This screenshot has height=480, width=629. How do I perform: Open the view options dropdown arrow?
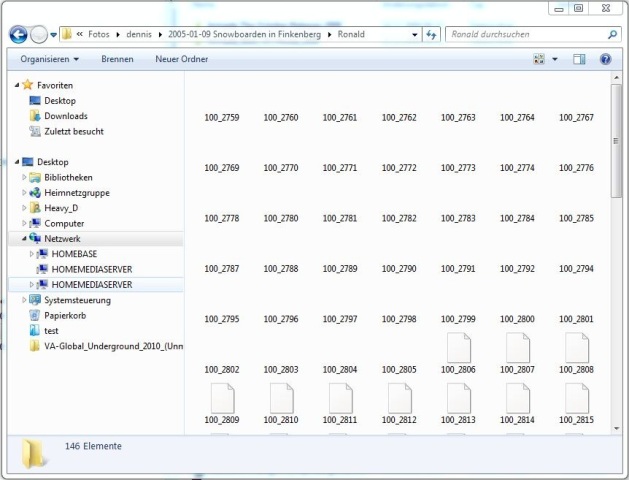[x=555, y=60]
